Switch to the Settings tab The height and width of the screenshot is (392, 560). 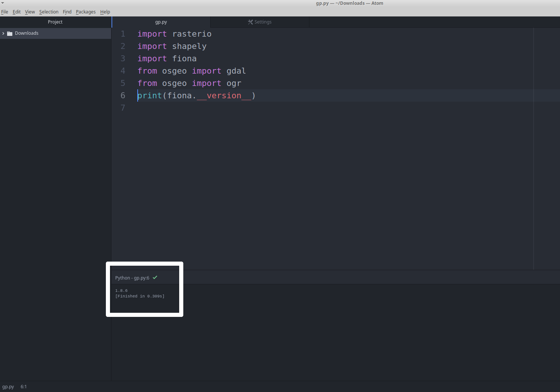pos(260,22)
